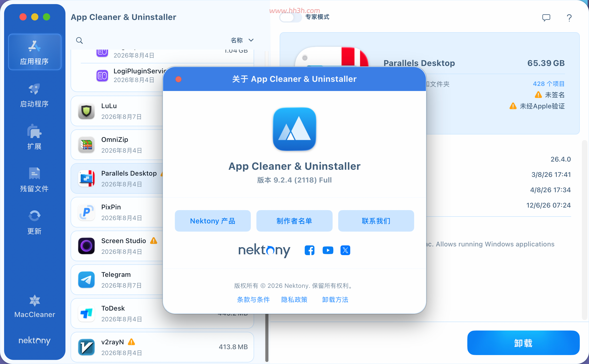Click the date 3/8/26 17:41

pos(551,175)
